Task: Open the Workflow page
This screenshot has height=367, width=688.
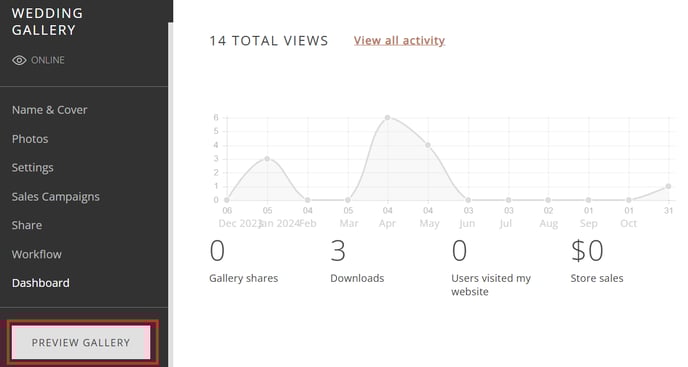Action: point(37,254)
